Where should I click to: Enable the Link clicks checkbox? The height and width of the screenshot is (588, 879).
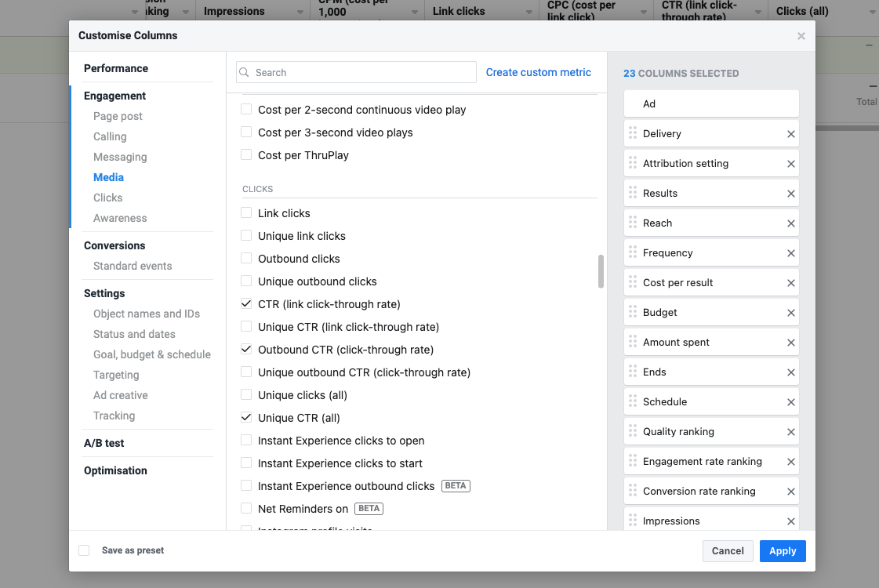(246, 213)
